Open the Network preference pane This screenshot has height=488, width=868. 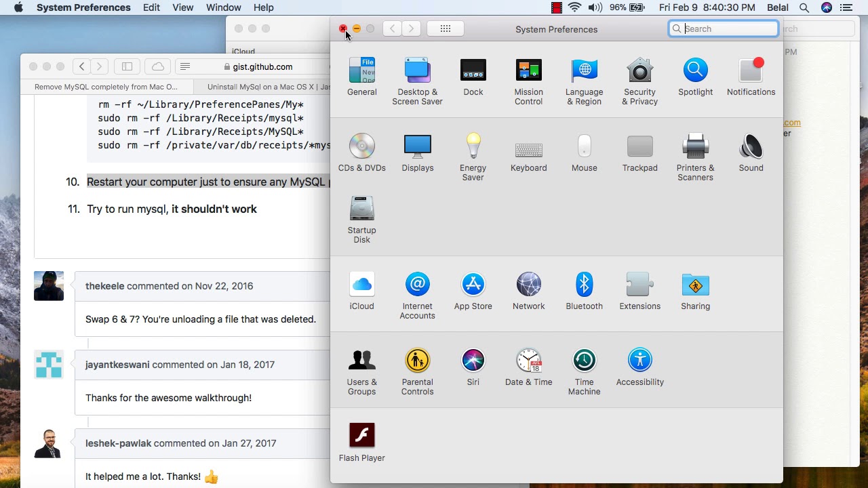pyautogui.click(x=528, y=291)
